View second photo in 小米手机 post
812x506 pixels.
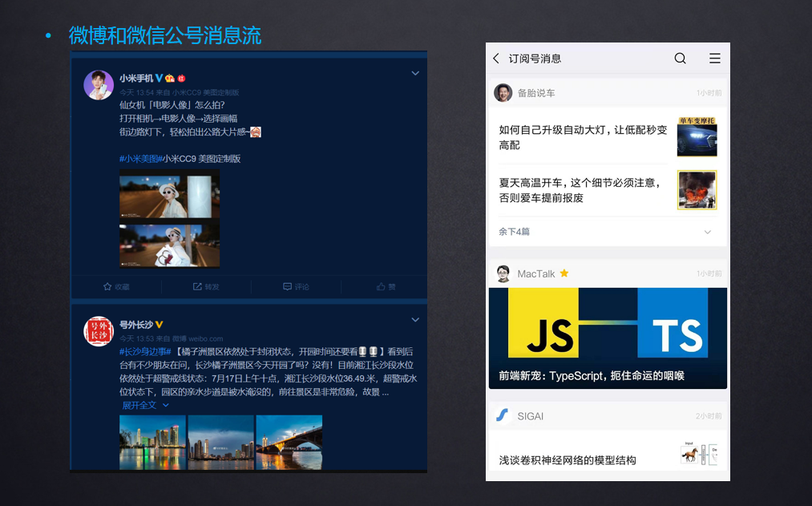click(x=169, y=245)
